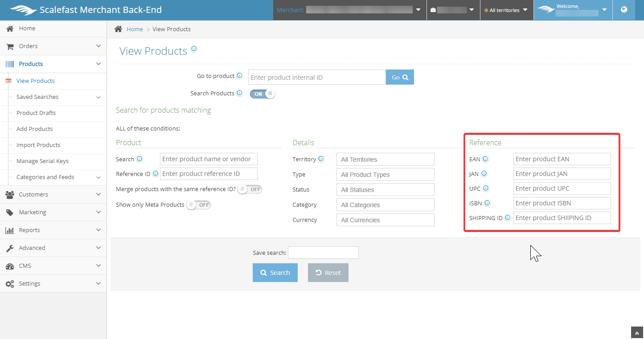Enable merge products with same reference ID

coord(250,189)
